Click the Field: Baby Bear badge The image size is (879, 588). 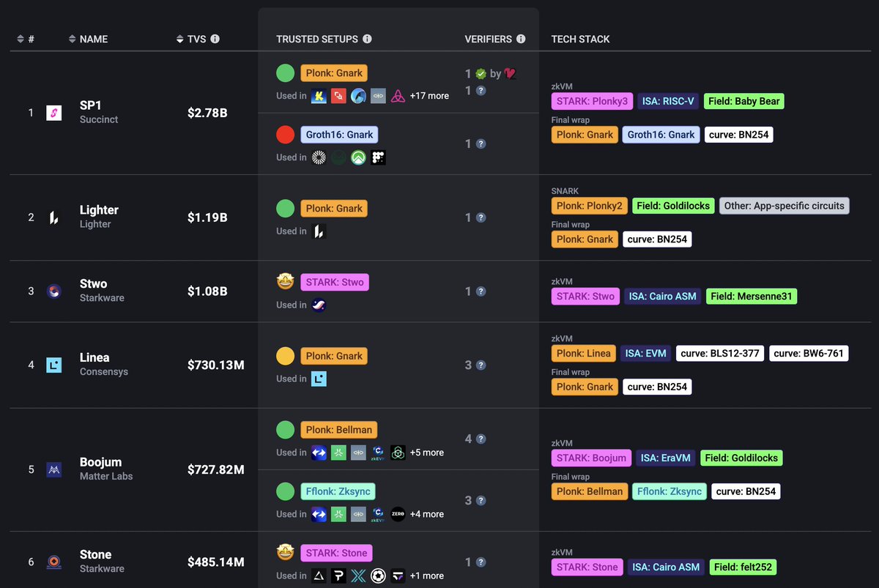(x=744, y=101)
